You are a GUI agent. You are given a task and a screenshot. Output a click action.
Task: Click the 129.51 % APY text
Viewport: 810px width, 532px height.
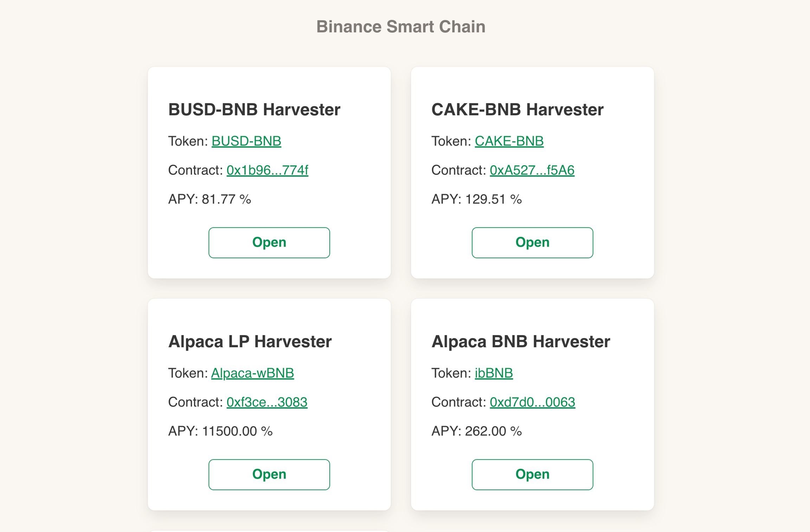point(493,199)
